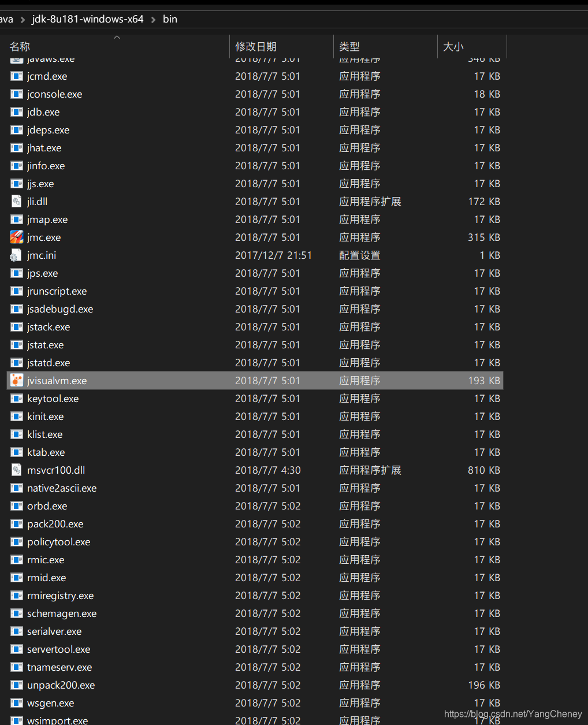The width and height of the screenshot is (588, 725).
Task: Click the jrunscript.exe file icon
Action: 17,291
